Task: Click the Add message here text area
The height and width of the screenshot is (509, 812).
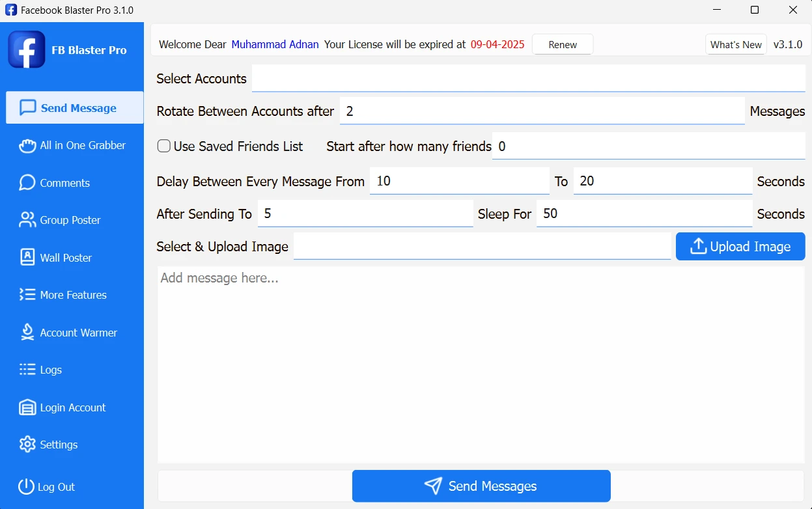Action: click(481, 365)
